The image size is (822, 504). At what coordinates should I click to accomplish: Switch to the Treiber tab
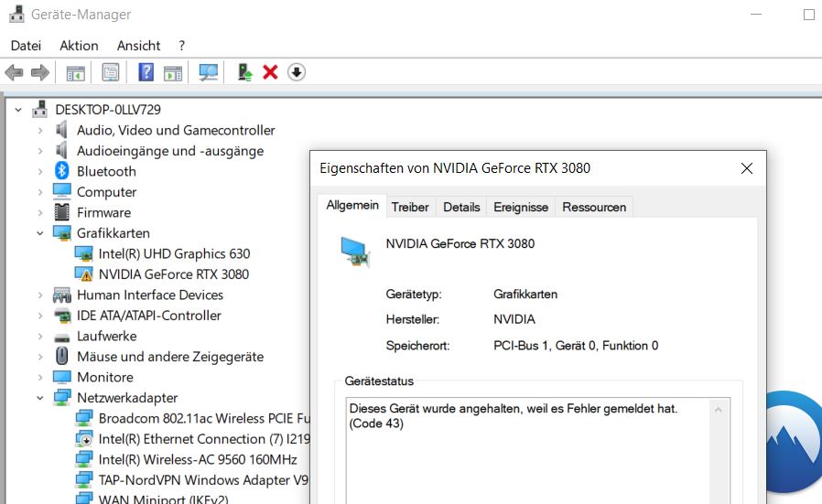tap(410, 207)
